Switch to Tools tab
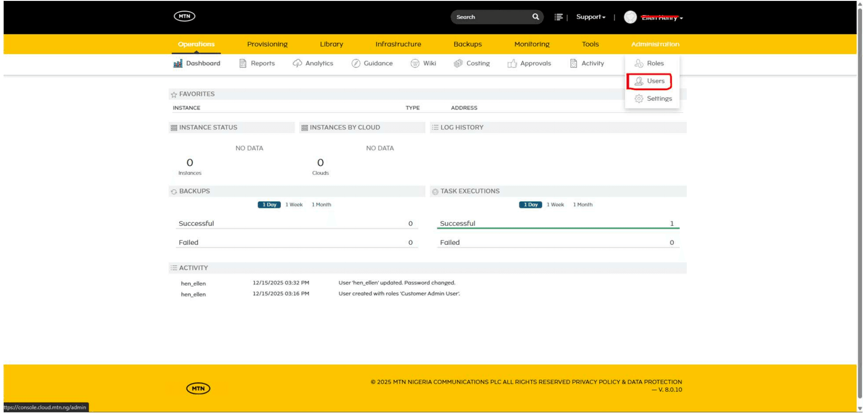This screenshot has height=416, width=868. coord(590,44)
